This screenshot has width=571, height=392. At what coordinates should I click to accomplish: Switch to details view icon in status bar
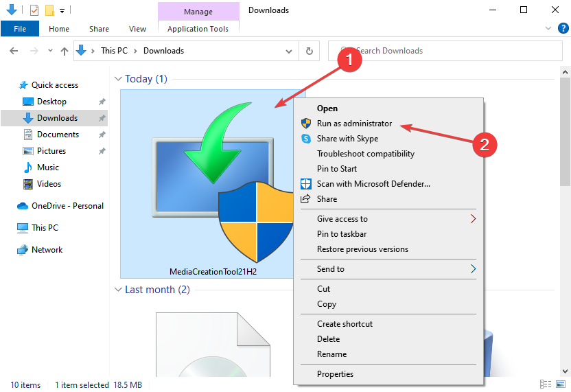pyautogui.click(x=546, y=384)
